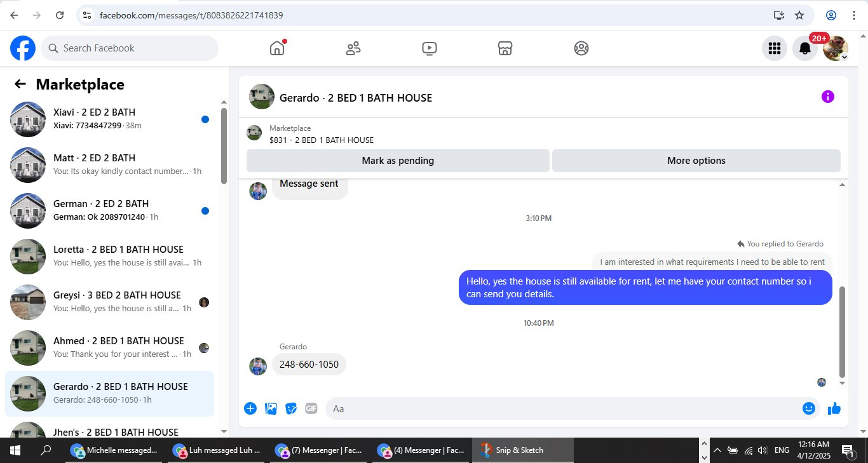Switch to the Luh messaged Luh taskbar window
868x463 pixels.
click(x=217, y=450)
